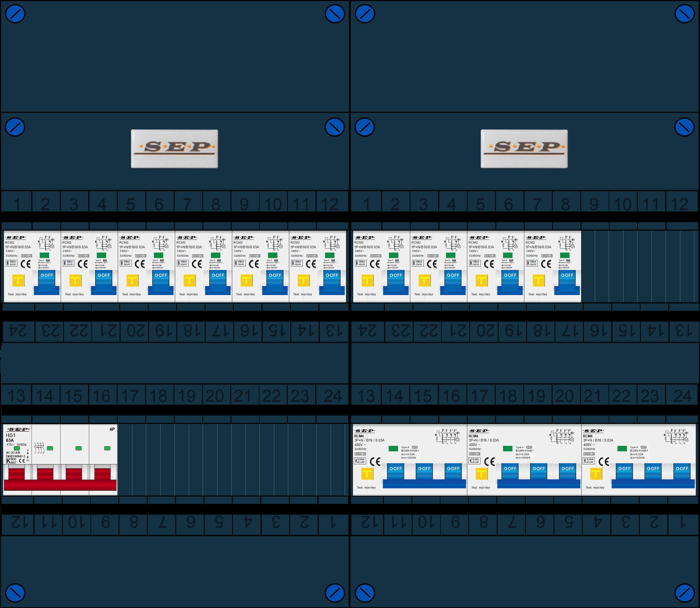Screen dimensions: 700x608
Task: Push yellow T test button, right panel RCM2 under 5-6
Action: tap(481, 281)
